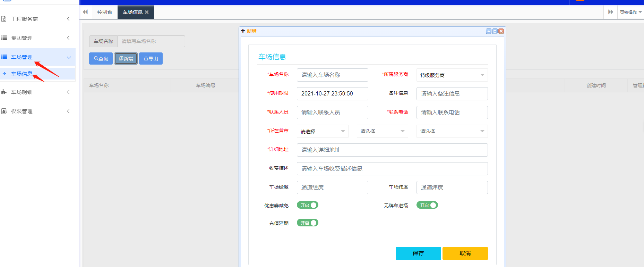The height and width of the screenshot is (267, 644).
Task: Close the 车场信息 tab with its X icon
Action: [x=147, y=12]
